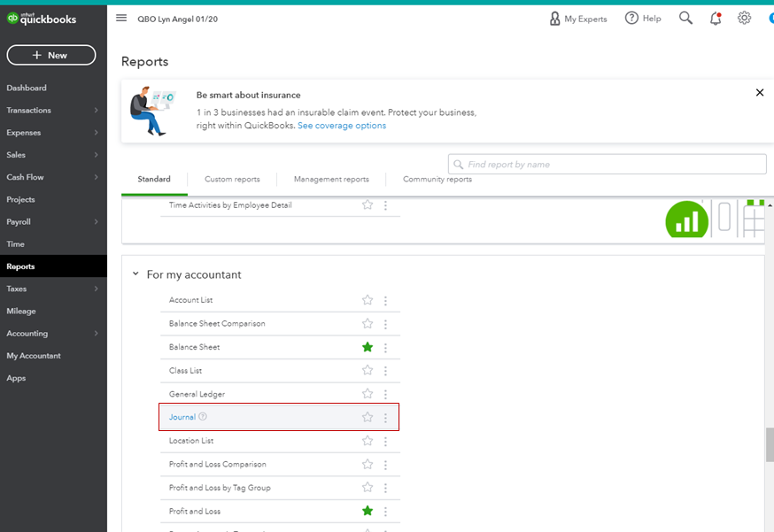The height and width of the screenshot is (532, 774).
Task: Unfavorite the Profit and Loss report
Action: 368,511
